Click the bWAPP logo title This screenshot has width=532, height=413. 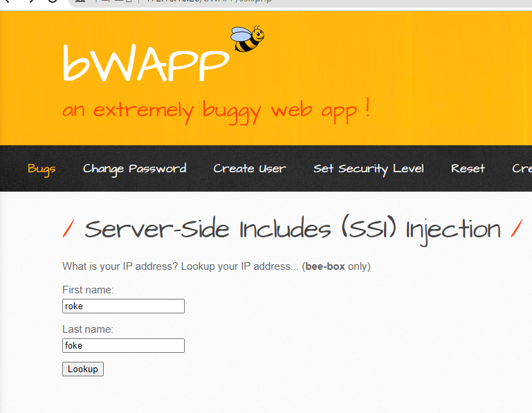click(146, 63)
